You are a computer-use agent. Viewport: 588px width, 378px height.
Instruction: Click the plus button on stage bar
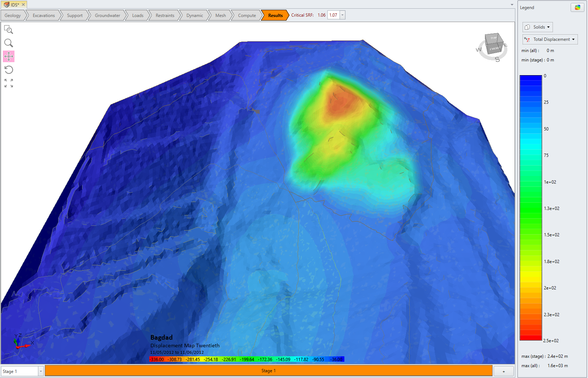503,371
